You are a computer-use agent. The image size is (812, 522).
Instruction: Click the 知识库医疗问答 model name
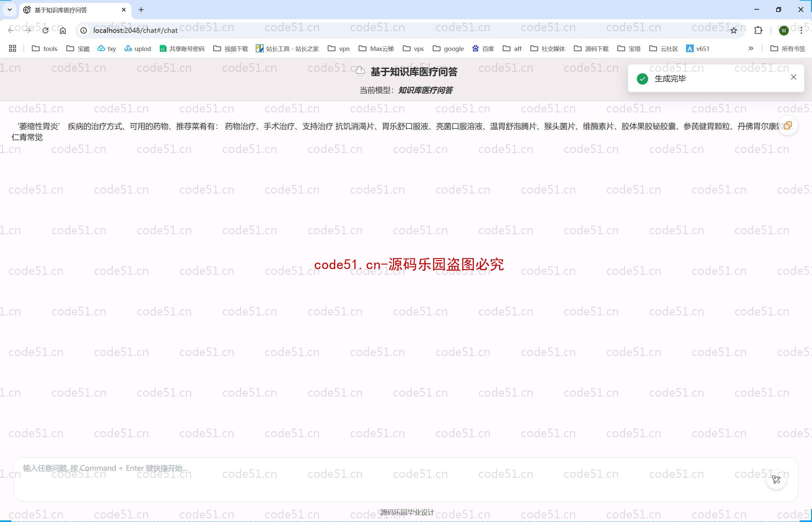pos(425,90)
